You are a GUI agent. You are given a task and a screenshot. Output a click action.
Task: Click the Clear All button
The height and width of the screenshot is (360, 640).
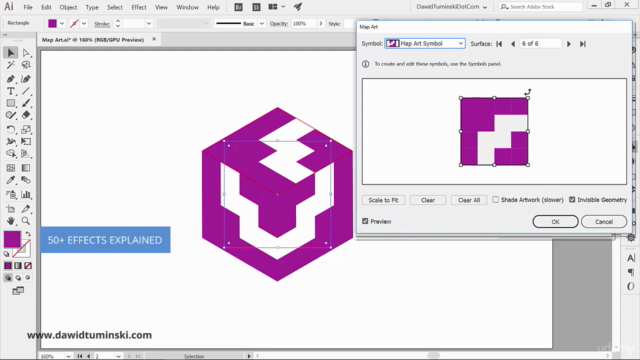click(x=469, y=200)
